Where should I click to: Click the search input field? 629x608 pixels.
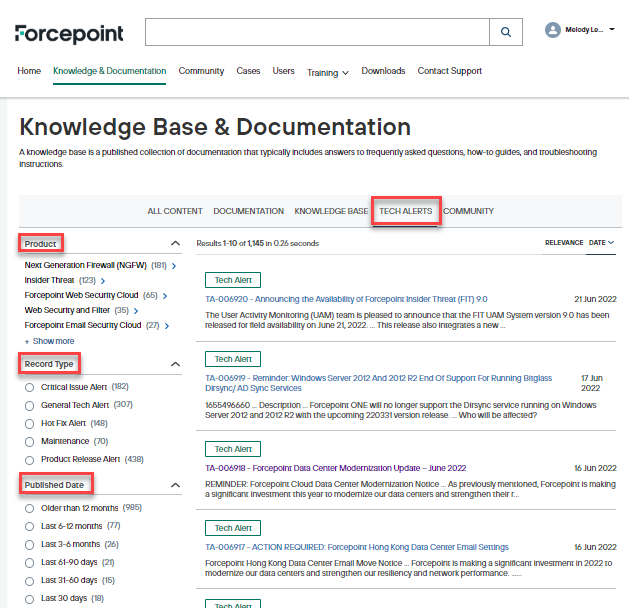tap(316, 32)
